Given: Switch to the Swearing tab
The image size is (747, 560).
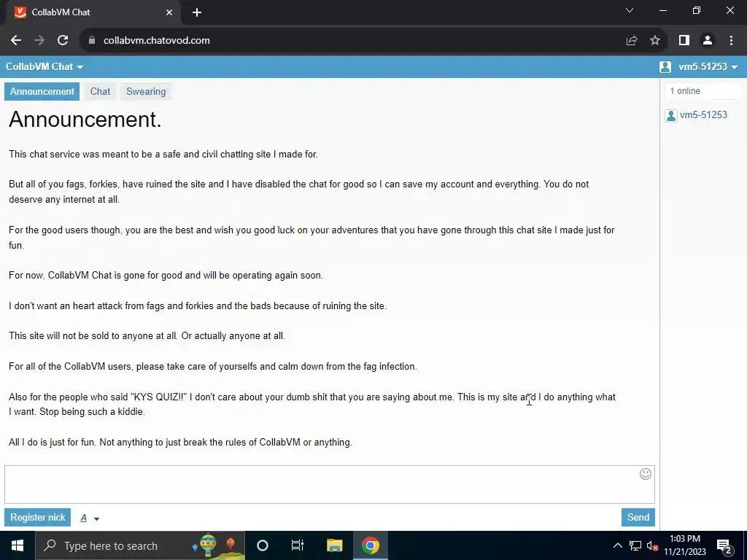Looking at the screenshot, I should 146,91.
